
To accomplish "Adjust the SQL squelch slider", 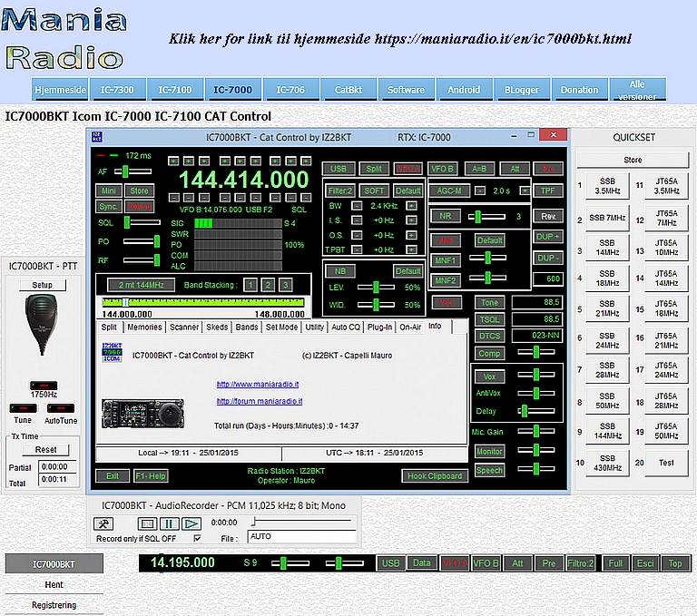I will [142, 222].
